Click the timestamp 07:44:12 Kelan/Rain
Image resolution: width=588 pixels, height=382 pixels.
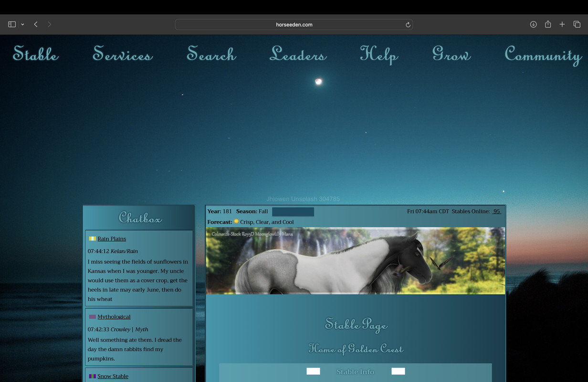click(113, 251)
